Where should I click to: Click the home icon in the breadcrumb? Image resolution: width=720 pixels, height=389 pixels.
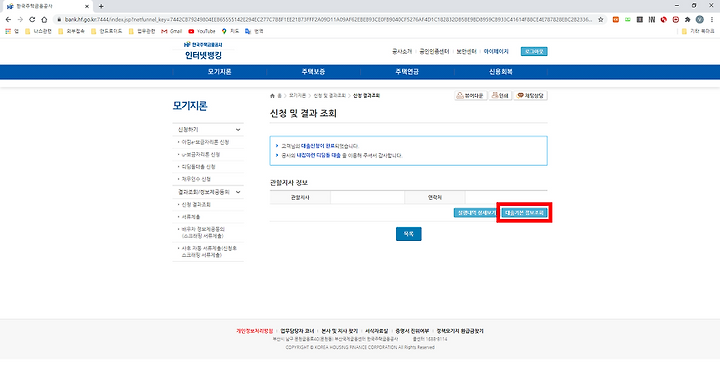point(272,96)
